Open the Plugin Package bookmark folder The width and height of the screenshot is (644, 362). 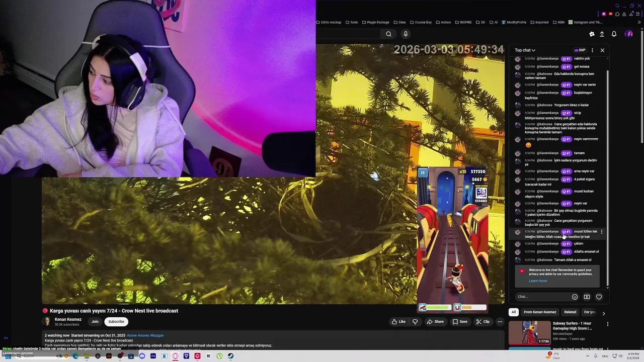(x=375, y=22)
